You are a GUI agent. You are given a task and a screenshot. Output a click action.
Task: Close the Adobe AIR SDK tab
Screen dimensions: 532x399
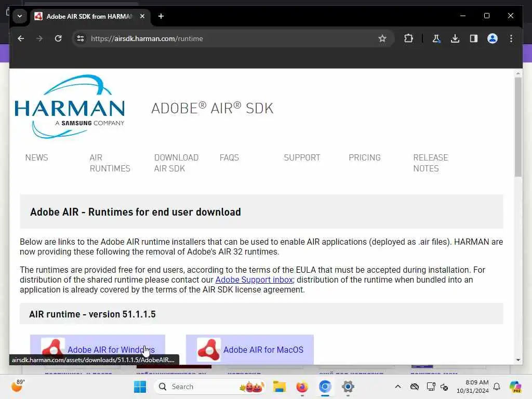pyautogui.click(x=142, y=16)
